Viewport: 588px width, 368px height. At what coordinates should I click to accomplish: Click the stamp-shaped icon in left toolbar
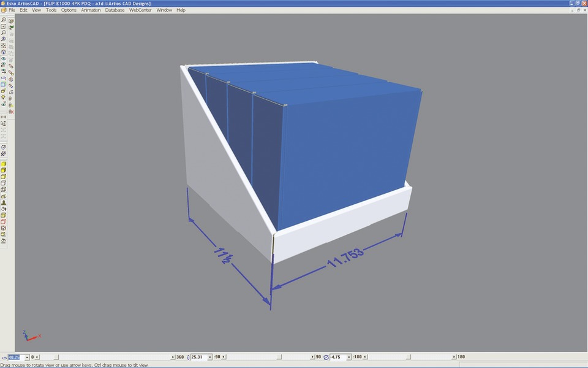(4, 202)
